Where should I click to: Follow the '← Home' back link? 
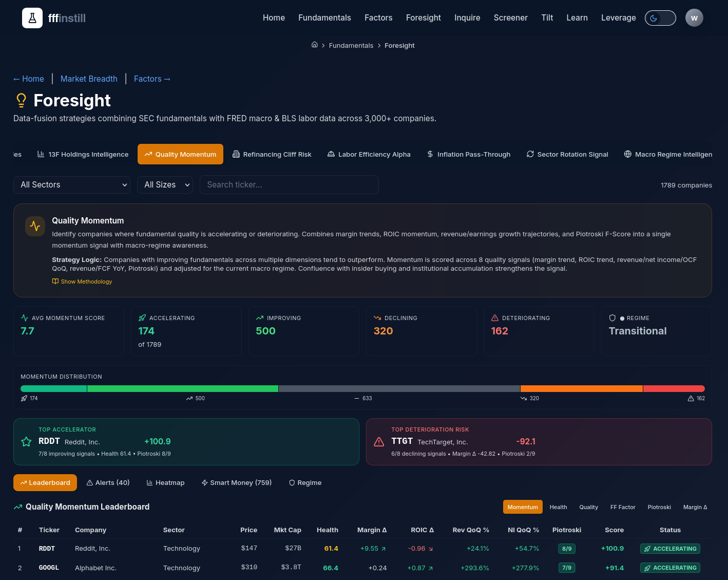[29, 79]
